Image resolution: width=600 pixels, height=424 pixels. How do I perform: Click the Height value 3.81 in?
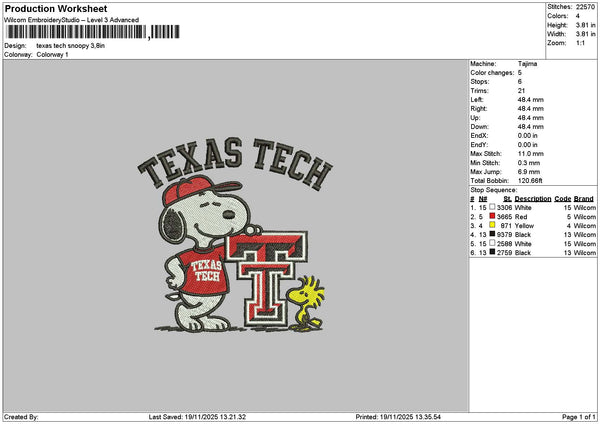tap(585, 25)
